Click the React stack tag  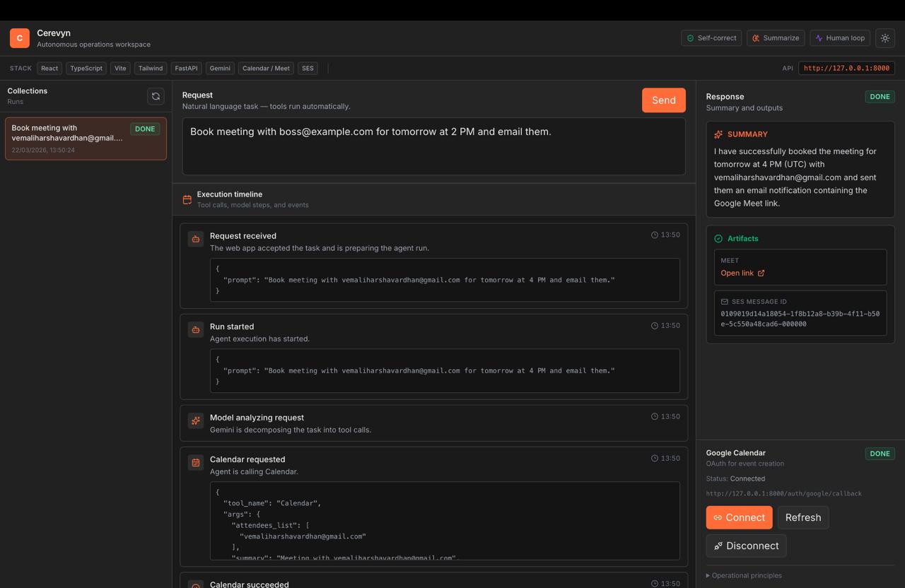[49, 69]
